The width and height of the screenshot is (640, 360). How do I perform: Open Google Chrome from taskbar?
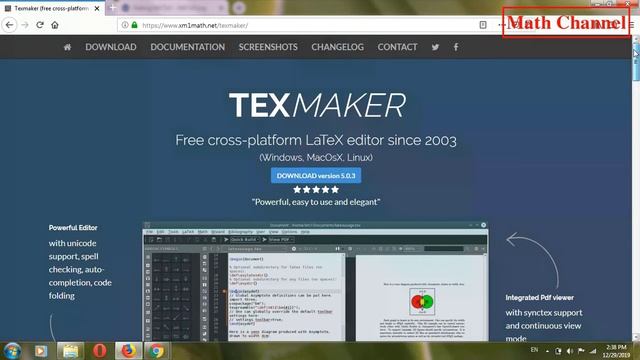(156, 351)
